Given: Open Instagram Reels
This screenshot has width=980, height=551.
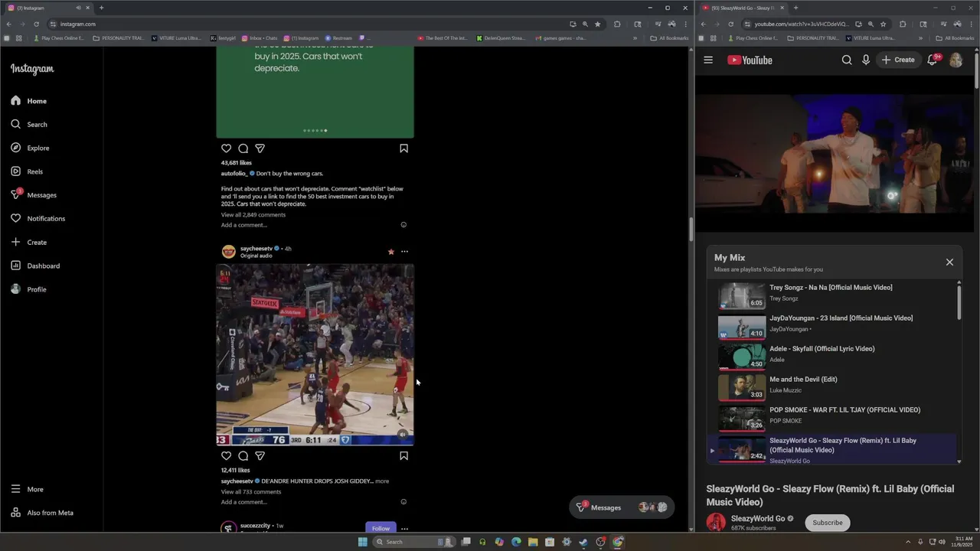Looking at the screenshot, I should pyautogui.click(x=27, y=171).
